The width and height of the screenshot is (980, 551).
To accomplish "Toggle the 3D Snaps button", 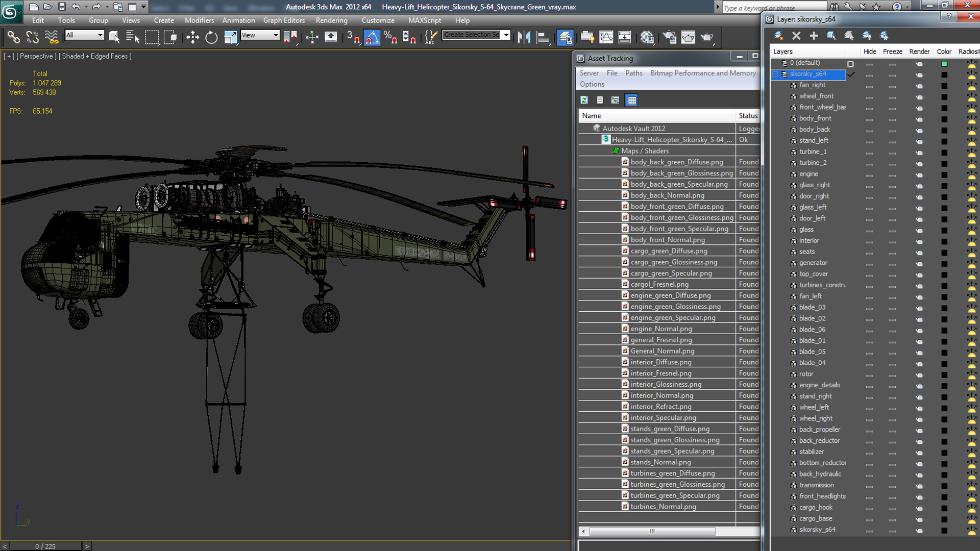I will tap(353, 37).
